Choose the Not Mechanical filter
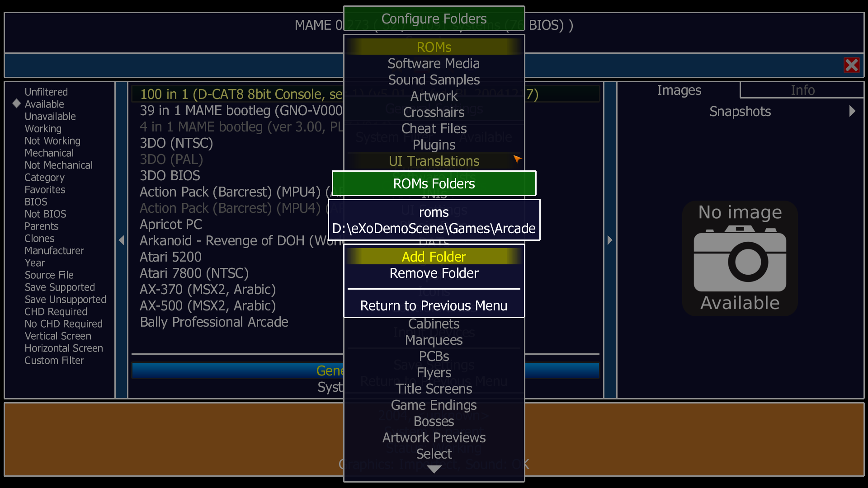Screen dimensions: 868x488 click(x=59, y=165)
